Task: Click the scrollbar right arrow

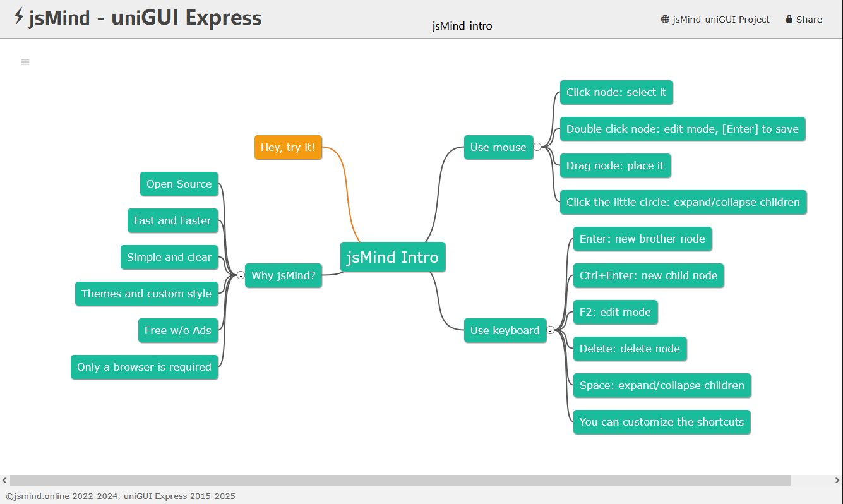Action: point(837,481)
